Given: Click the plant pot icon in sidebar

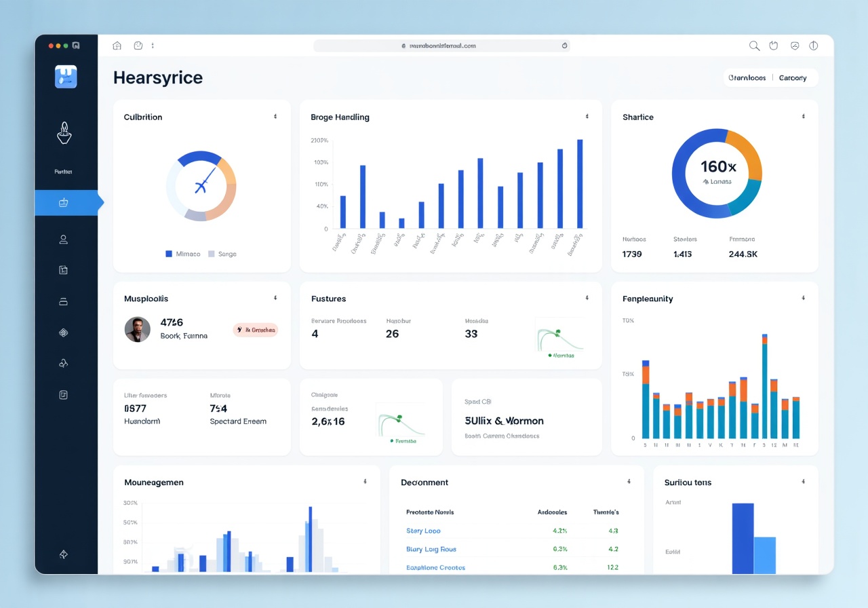Looking at the screenshot, I should point(64,133).
